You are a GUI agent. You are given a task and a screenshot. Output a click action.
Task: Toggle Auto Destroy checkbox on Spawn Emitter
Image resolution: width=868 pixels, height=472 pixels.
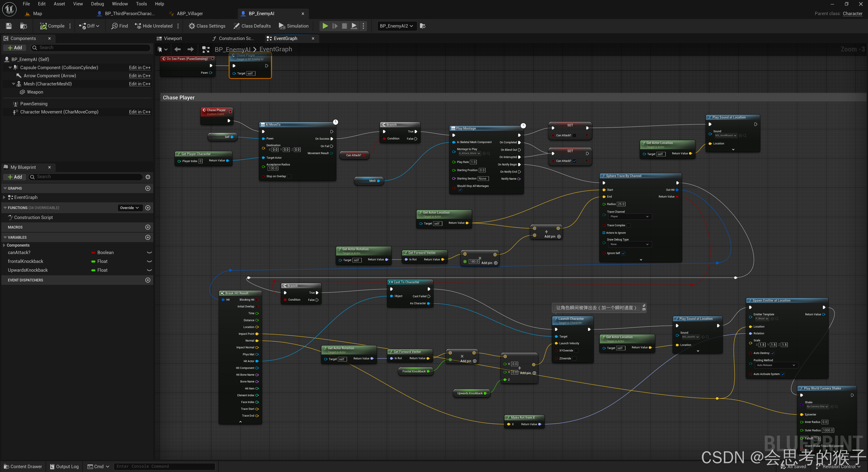pos(773,353)
